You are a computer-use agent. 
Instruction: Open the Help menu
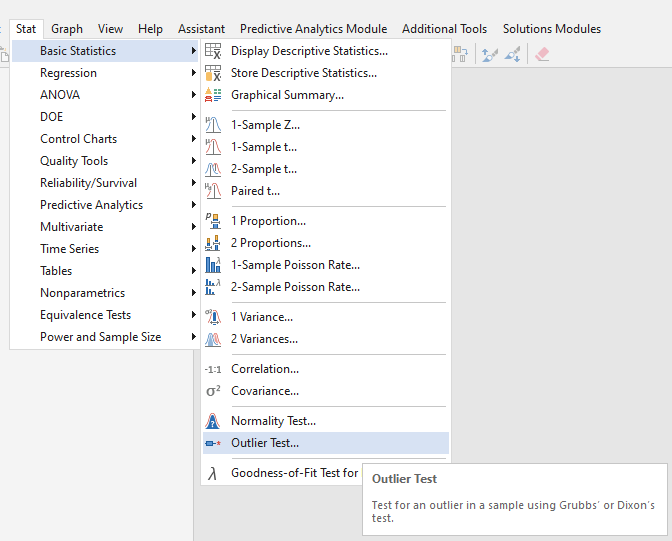coord(150,29)
